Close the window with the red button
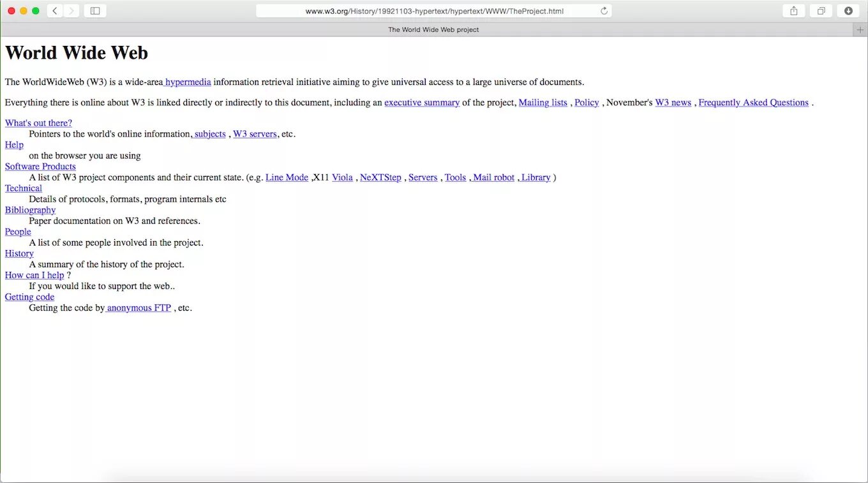 click(11, 11)
